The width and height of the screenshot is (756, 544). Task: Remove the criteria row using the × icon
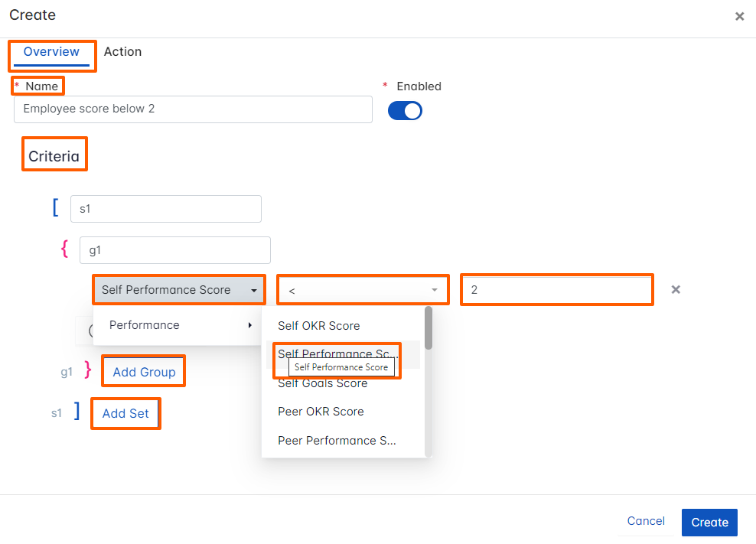pyautogui.click(x=675, y=289)
